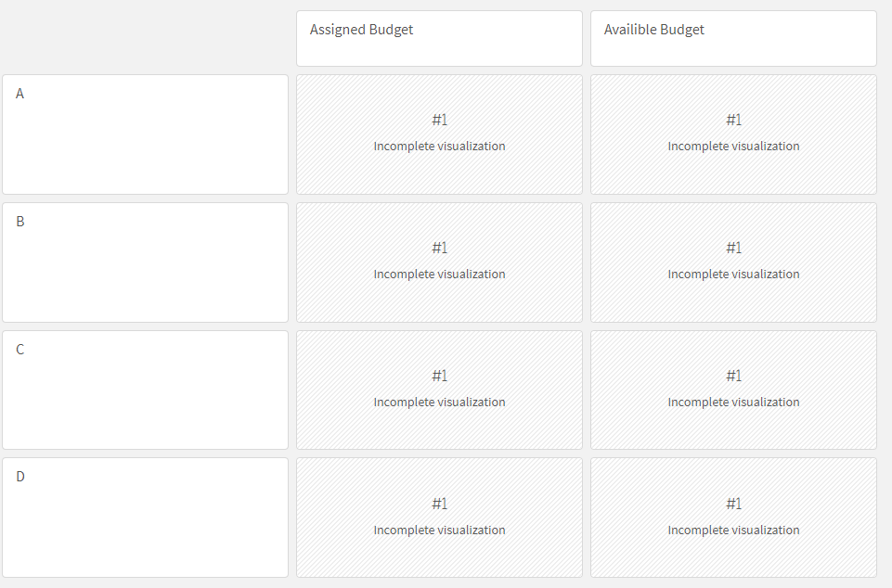Open the #1 link in row A Availible Budget
892x588 pixels.
(x=733, y=119)
